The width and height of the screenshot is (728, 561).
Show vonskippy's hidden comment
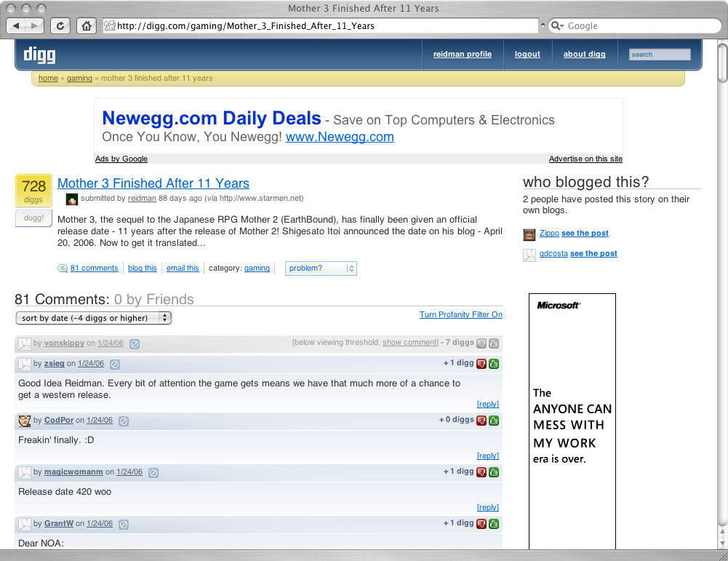(x=410, y=343)
